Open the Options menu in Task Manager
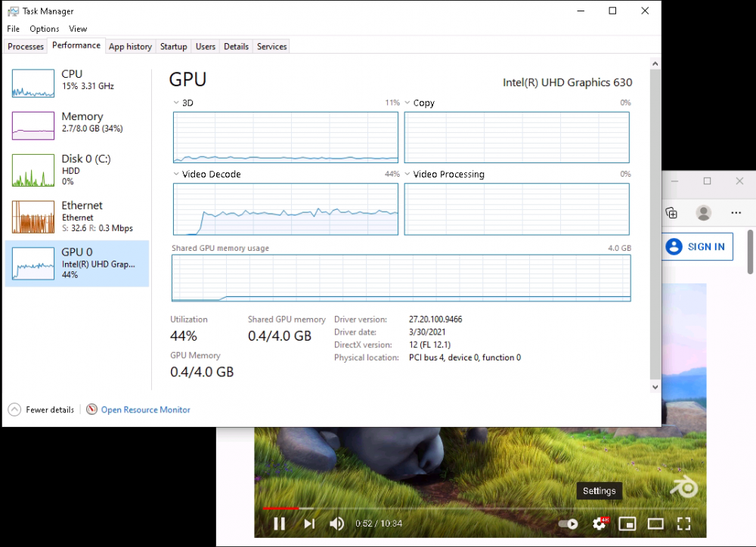 point(45,29)
